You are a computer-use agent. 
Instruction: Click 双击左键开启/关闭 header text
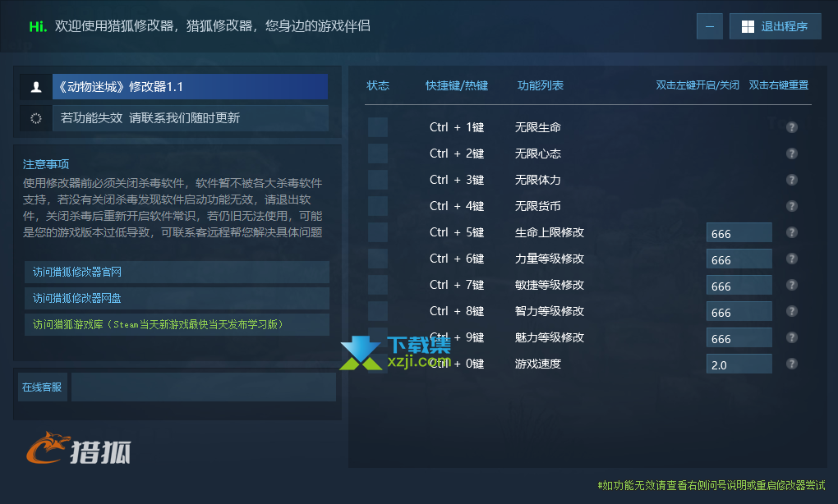(x=698, y=85)
